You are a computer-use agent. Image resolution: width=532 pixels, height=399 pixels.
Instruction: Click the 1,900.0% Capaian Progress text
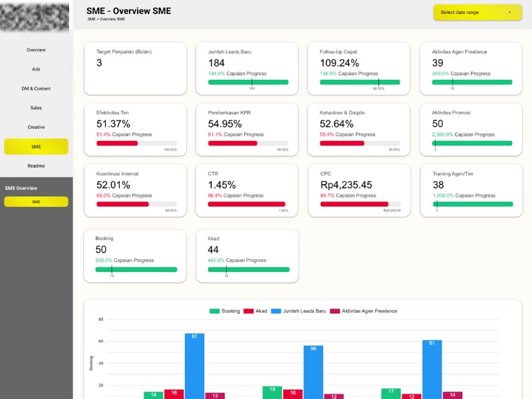point(464,196)
